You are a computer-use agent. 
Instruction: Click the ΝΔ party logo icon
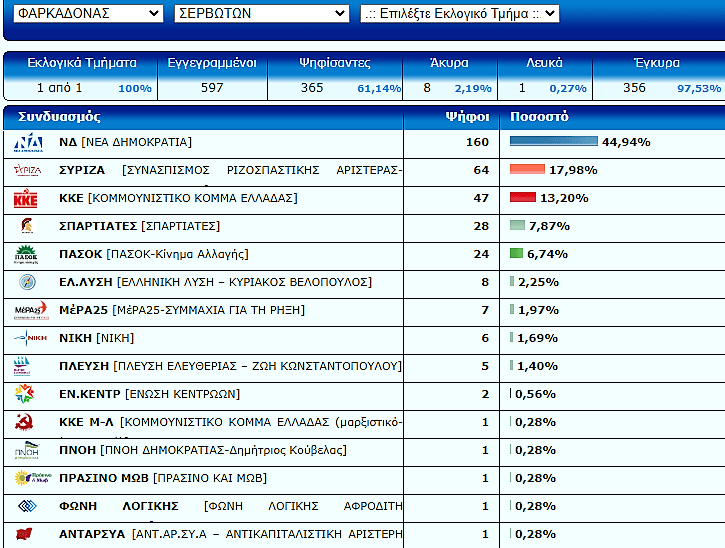point(27,142)
